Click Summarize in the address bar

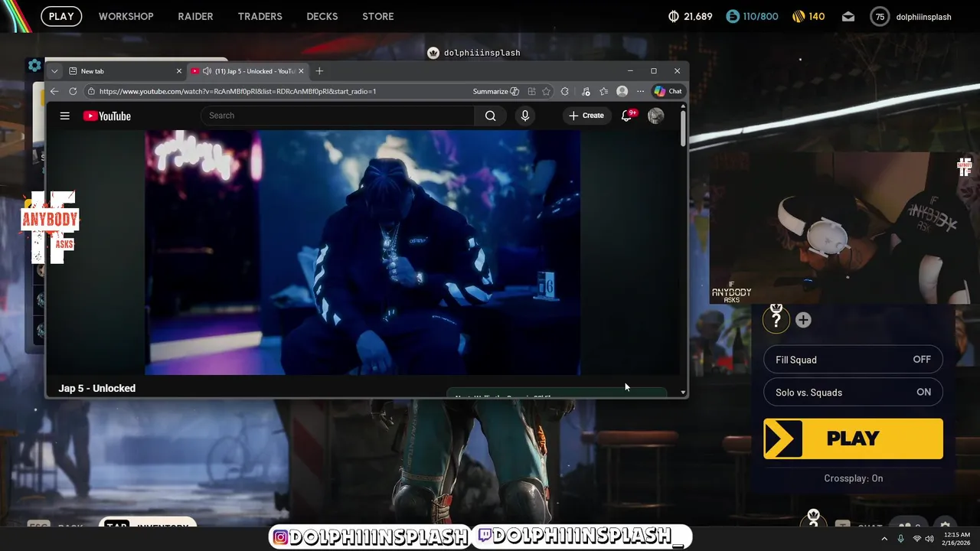pyautogui.click(x=496, y=91)
